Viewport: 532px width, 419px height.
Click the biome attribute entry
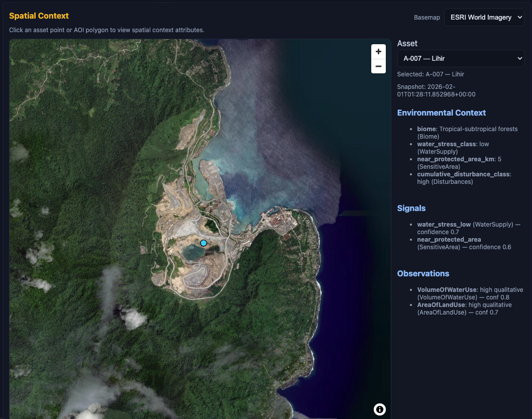pos(467,133)
